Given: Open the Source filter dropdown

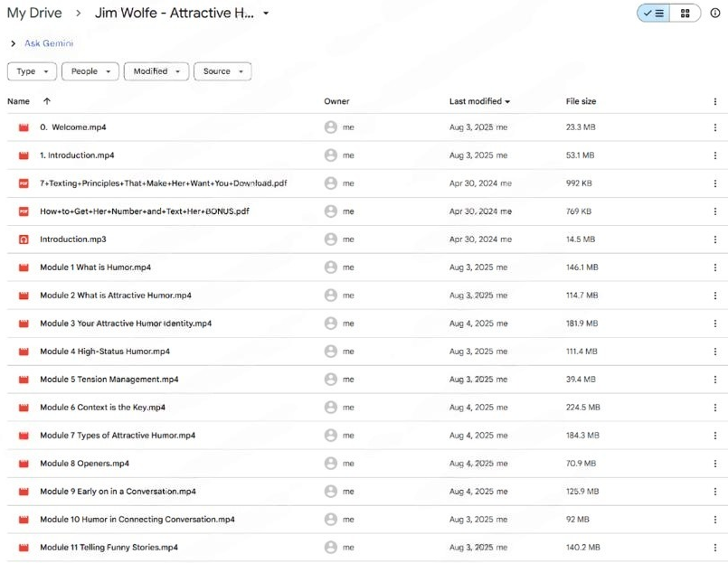Looking at the screenshot, I should pyautogui.click(x=222, y=71).
